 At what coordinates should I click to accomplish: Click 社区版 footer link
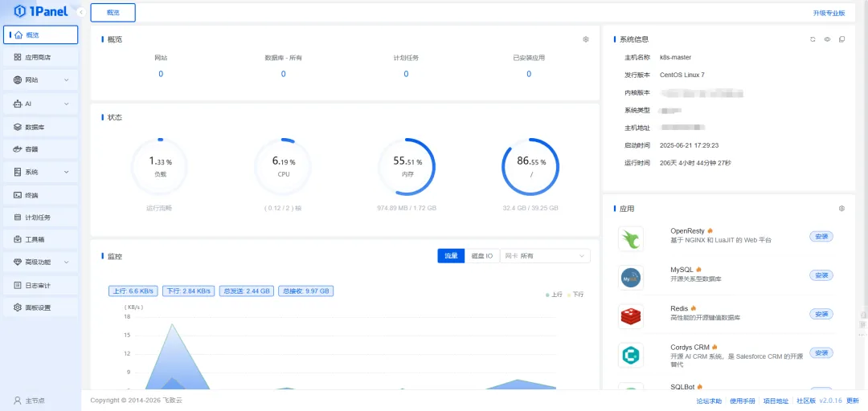[x=806, y=401]
